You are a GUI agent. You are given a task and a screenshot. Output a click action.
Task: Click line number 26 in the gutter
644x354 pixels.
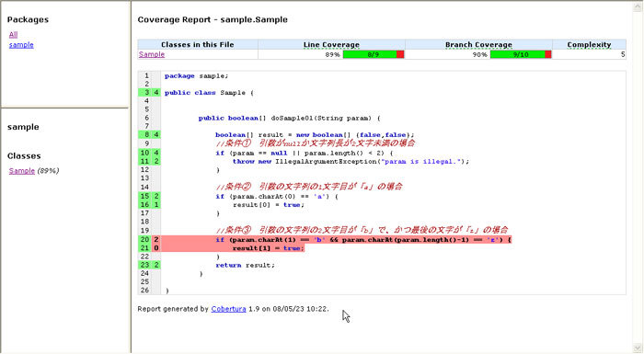pos(144,291)
